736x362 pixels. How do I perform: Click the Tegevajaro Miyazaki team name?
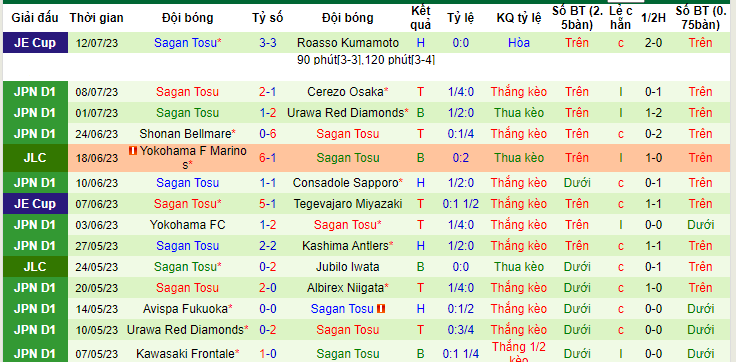click(x=348, y=204)
